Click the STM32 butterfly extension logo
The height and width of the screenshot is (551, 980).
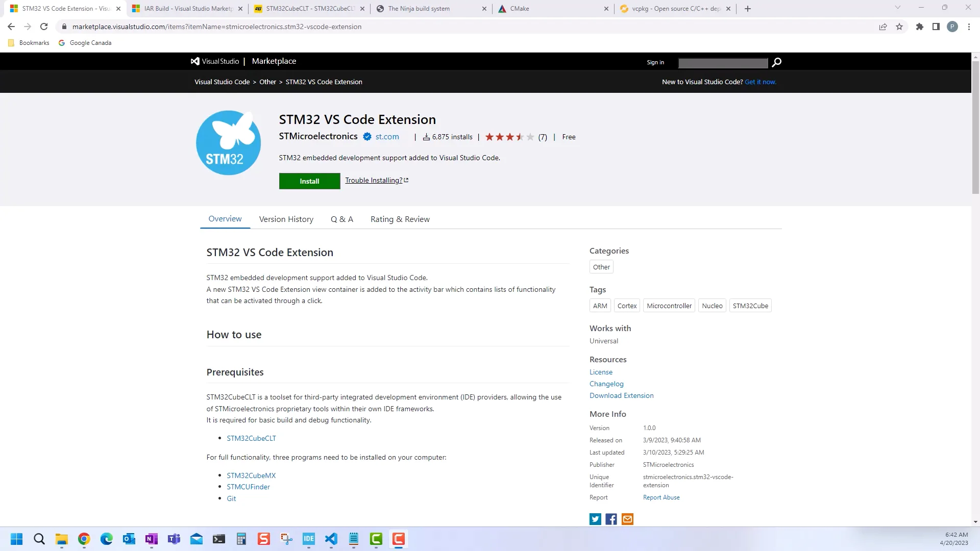click(228, 143)
